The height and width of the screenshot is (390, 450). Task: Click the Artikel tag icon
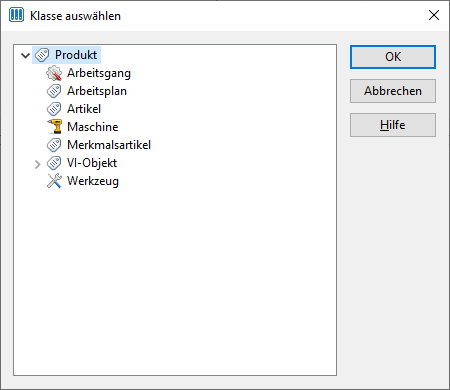click(x=54, y=109)
